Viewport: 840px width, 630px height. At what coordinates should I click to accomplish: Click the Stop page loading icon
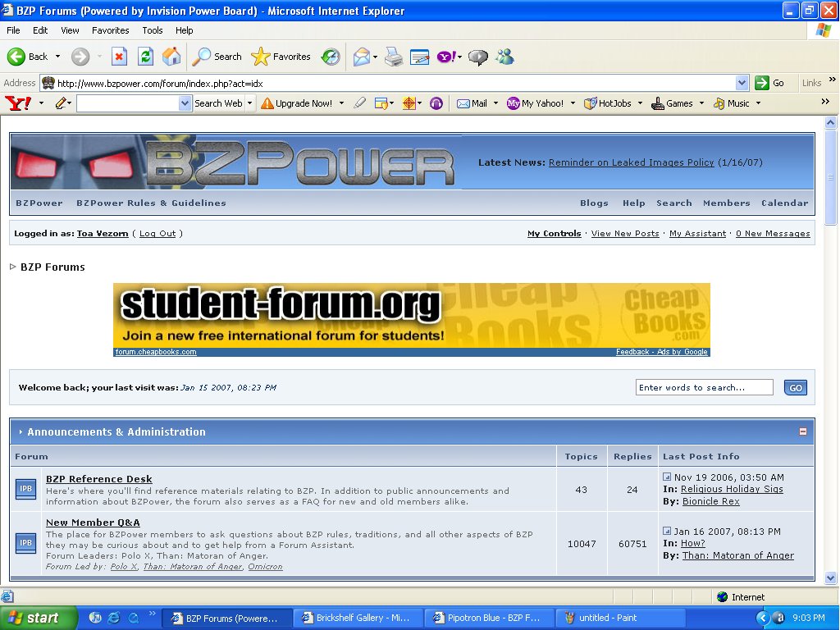pyautogui.click(x=119, y=57)
